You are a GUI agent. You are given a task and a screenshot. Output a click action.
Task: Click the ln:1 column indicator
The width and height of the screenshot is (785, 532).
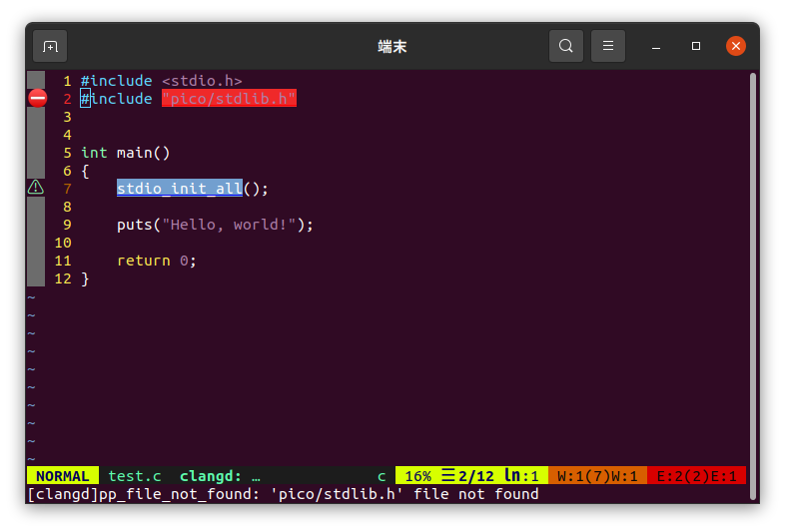pos(521,476)
